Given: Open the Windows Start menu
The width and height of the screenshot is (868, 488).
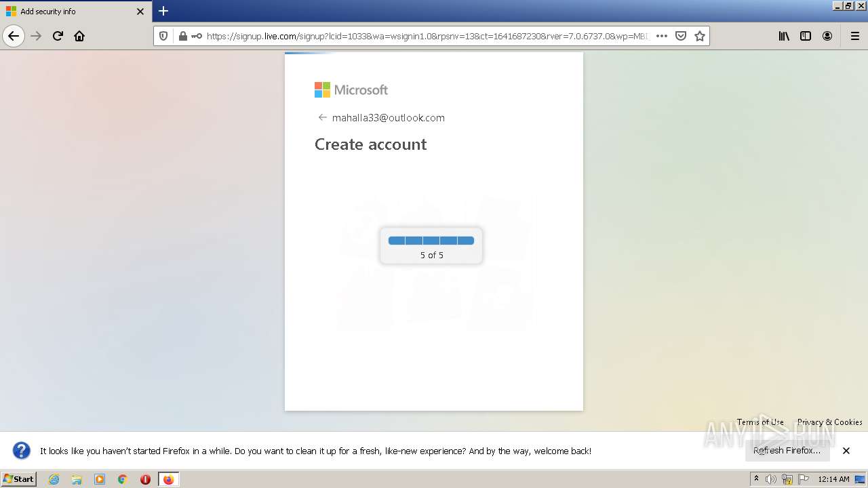Looking at the screenshot, I should point(19,479).
